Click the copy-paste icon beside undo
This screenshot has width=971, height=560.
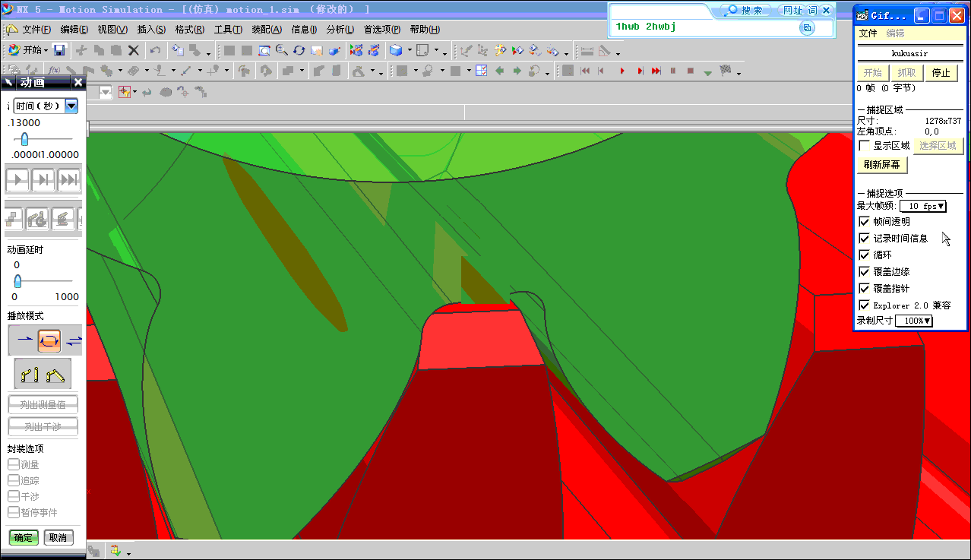coord(177,50)
